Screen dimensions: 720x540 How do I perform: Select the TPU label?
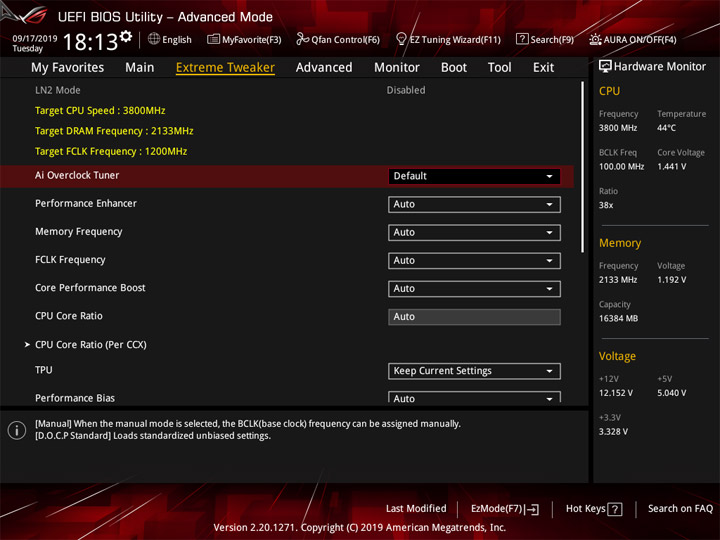[44, 370]
